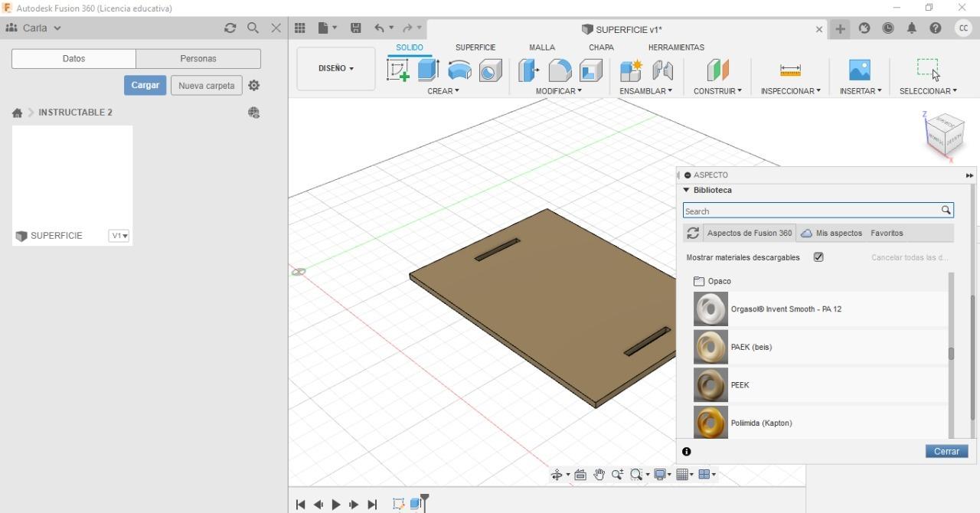This screenshot has width=980, height=513.
Task: Click the refresh data panel icon
Action: click(x=230, y=28)
